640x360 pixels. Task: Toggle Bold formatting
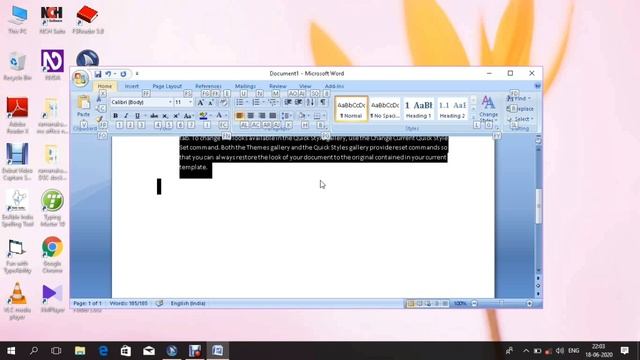116,116
